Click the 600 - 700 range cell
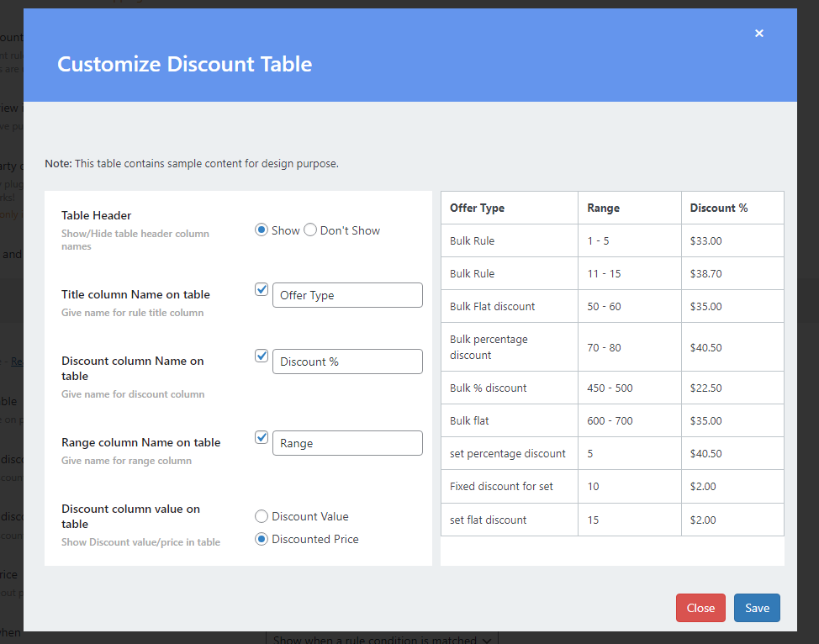 pos(630,421)
